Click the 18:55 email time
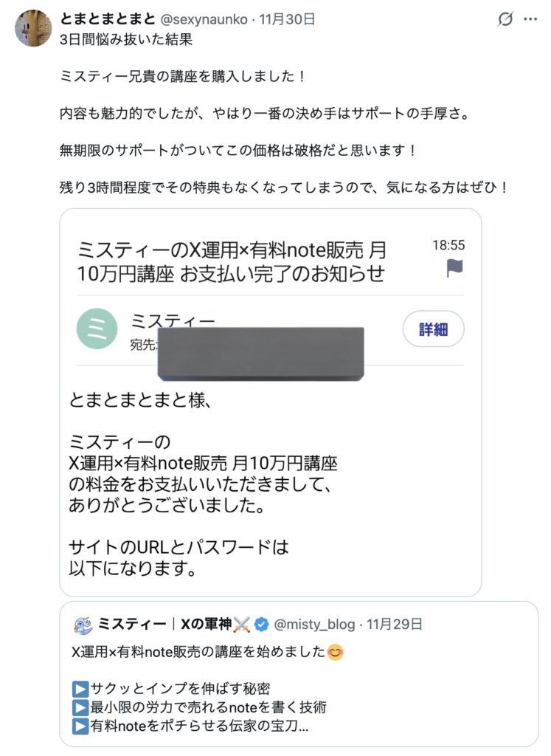Screen dimensions: 551x756 click(x=448, y=244)
